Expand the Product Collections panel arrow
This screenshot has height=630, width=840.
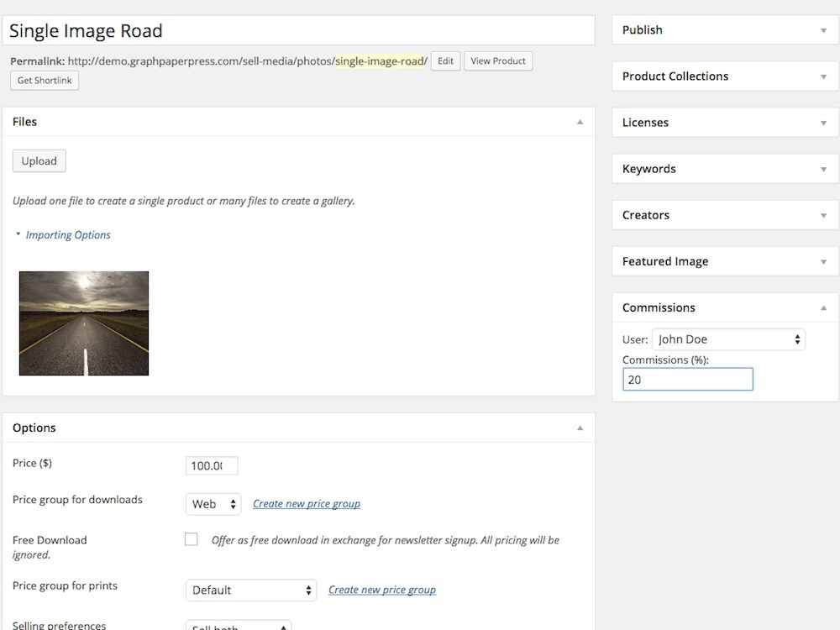pyautogui.click(x=823, y=76)
